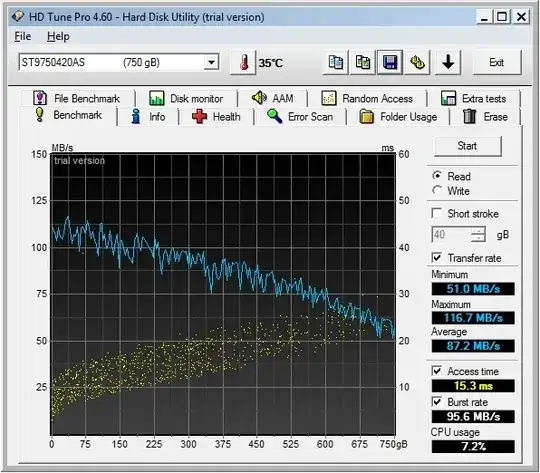This screenshot has height=473, width=540.
Task: Switch to the Erase tab
Action: 485,117
